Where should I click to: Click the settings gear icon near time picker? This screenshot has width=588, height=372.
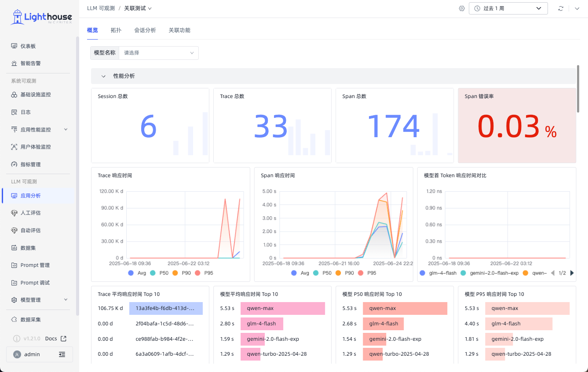coord(462,8)
